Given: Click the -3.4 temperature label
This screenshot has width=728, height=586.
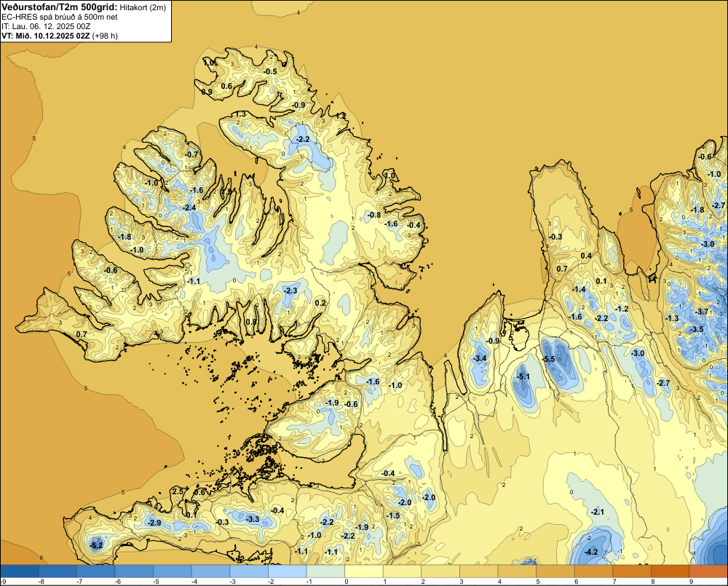Looking at the screenshot, I should [480, 358].
